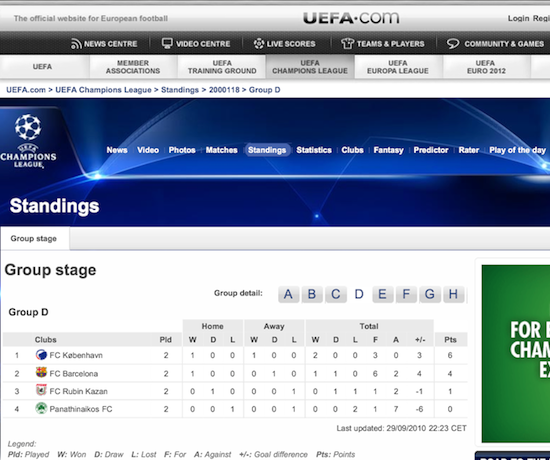Open the FC Barcelona club link
This screenshot has width=550, height=460.
coord(74,374)
